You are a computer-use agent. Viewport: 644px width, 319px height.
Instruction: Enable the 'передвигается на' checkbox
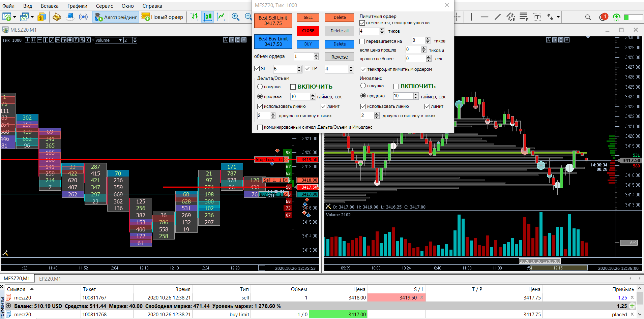(x=362, y=41)
